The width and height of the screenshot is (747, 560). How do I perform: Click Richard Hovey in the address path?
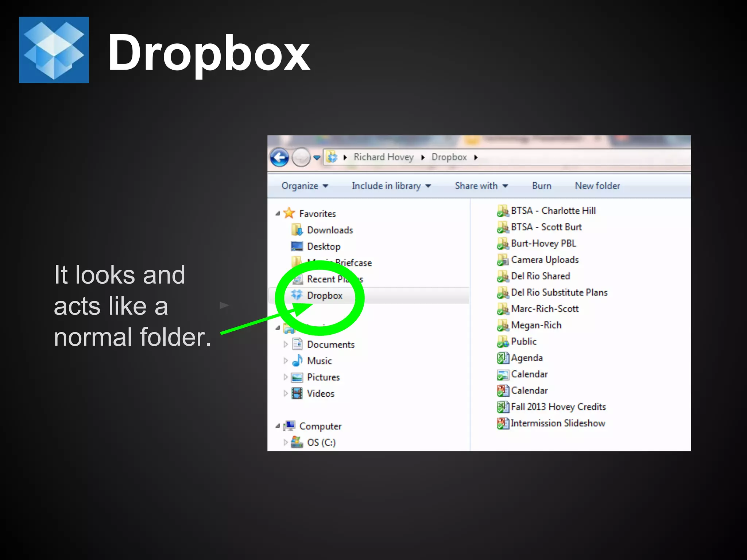click(384, 157)
